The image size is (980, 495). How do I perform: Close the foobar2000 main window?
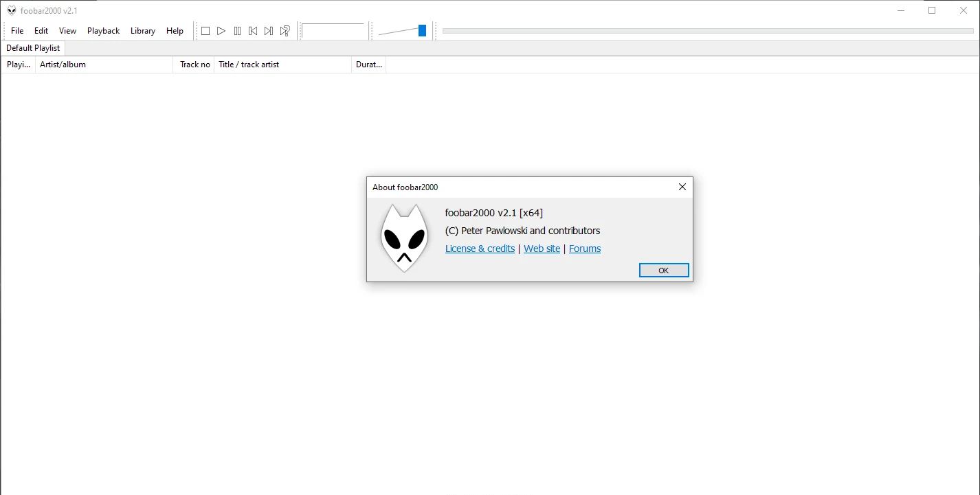click(964, 10)
